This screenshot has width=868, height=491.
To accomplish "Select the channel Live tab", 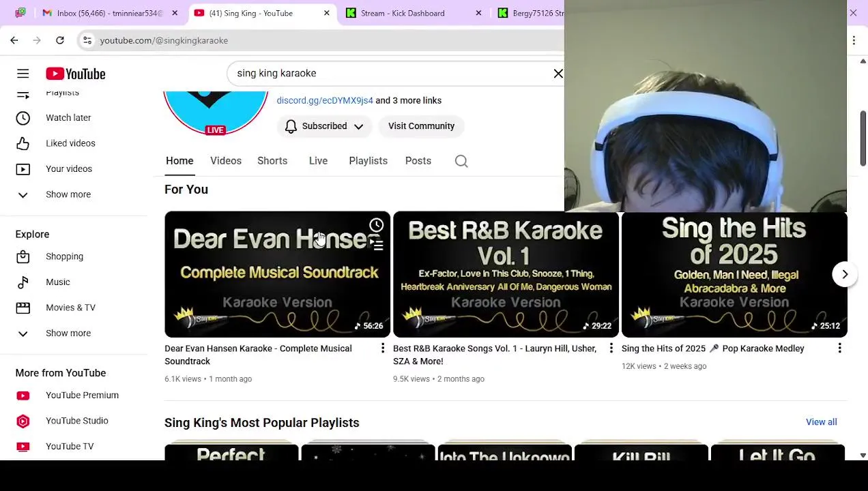I will [x=318, y=161].
